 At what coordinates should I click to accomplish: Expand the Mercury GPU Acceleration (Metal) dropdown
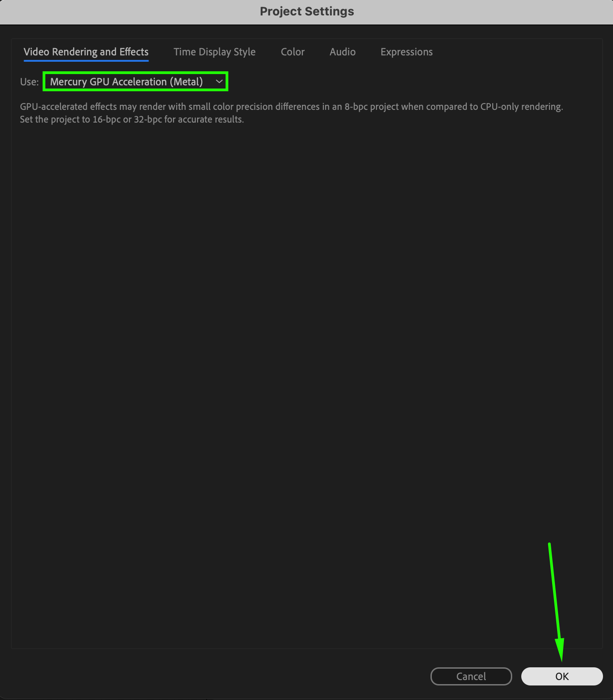coord(135,82)
